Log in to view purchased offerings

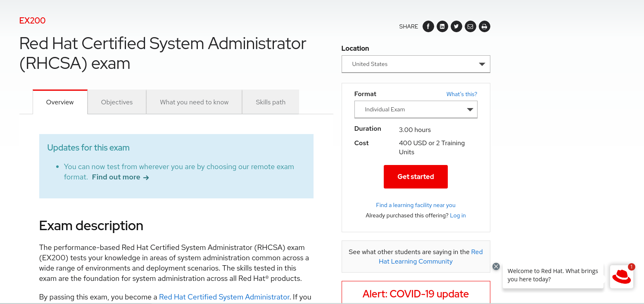click(458, 215)
